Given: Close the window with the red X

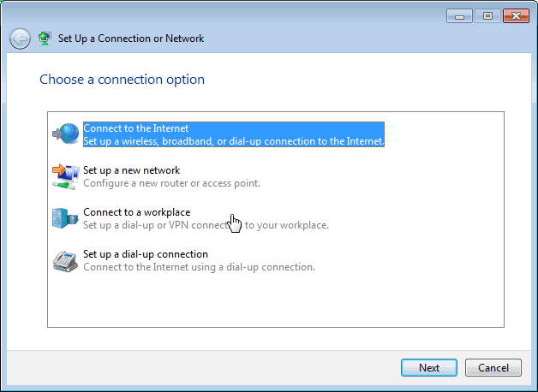Looking at the screenshot, I should tap(516, 15).
